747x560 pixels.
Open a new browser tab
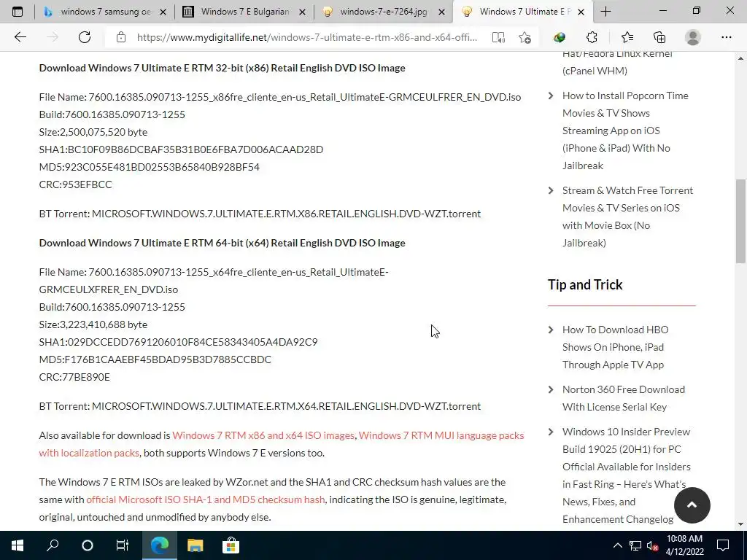pyautogui.click(x=605, y=12)
